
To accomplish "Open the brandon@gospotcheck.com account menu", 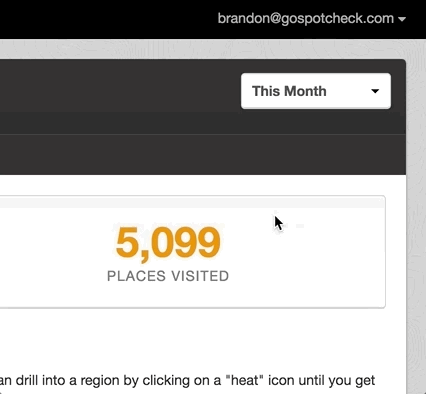I will point(312,18).
